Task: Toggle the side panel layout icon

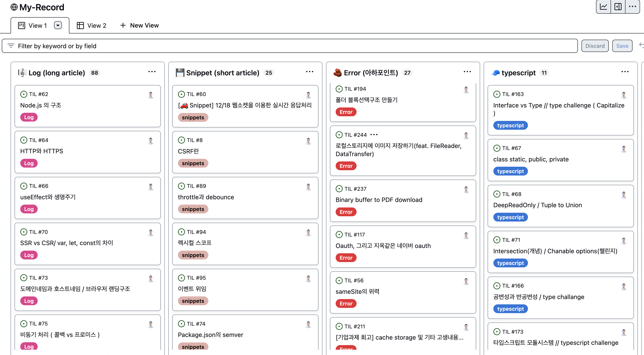Action: pos(618,7)
